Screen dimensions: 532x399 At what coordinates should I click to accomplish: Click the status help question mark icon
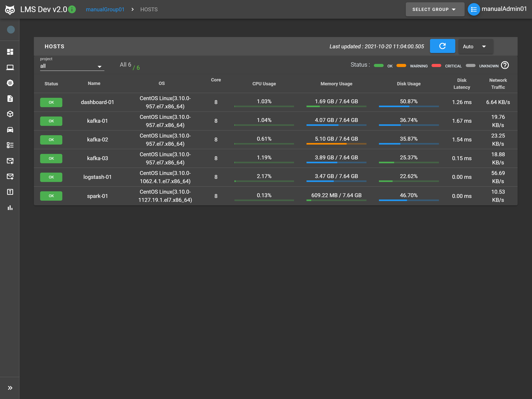click(505, 65)
